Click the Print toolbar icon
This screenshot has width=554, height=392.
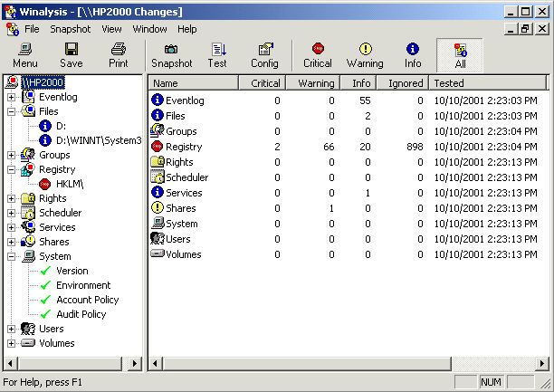point(119,50)
